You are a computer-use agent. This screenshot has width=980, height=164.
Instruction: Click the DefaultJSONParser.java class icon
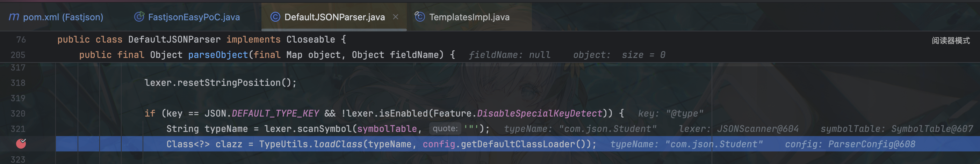(275, 17)
